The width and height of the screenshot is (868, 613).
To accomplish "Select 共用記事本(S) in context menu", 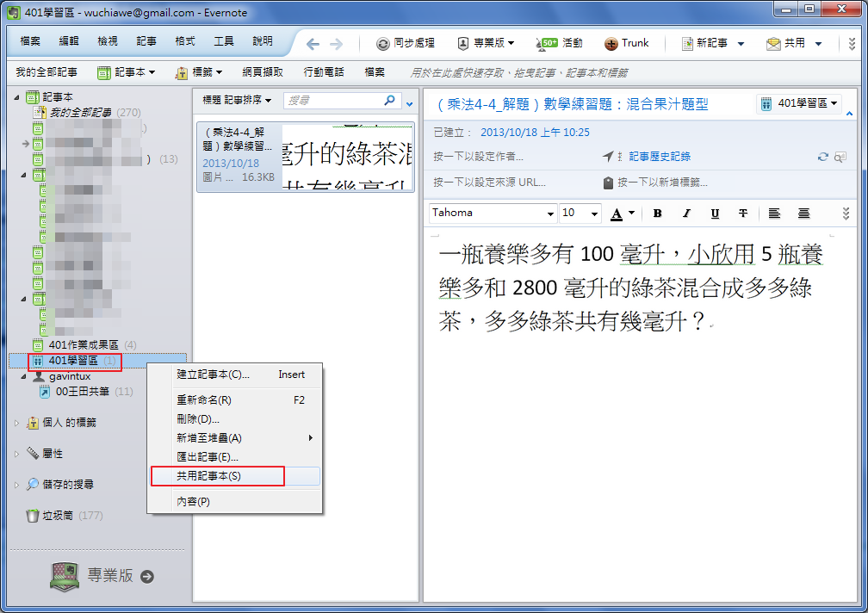I will pos(208,476).
